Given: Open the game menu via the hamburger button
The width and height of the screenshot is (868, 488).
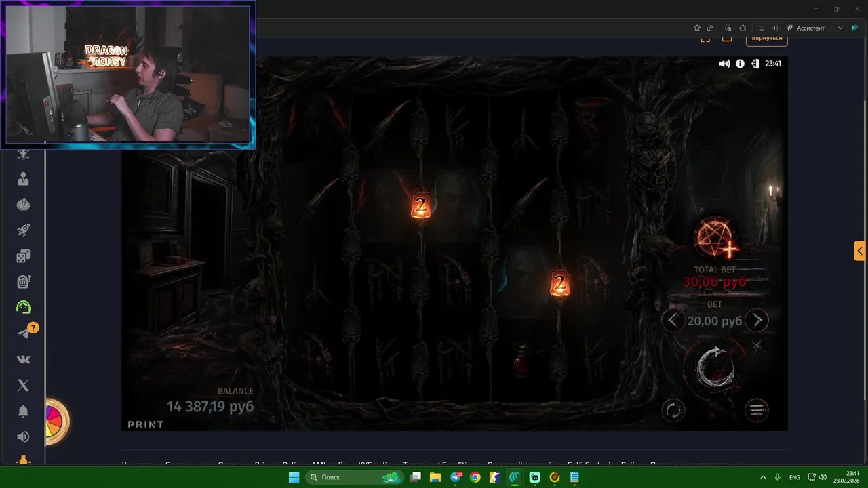Looking at the screenshot, I should [x=756, y=410].
